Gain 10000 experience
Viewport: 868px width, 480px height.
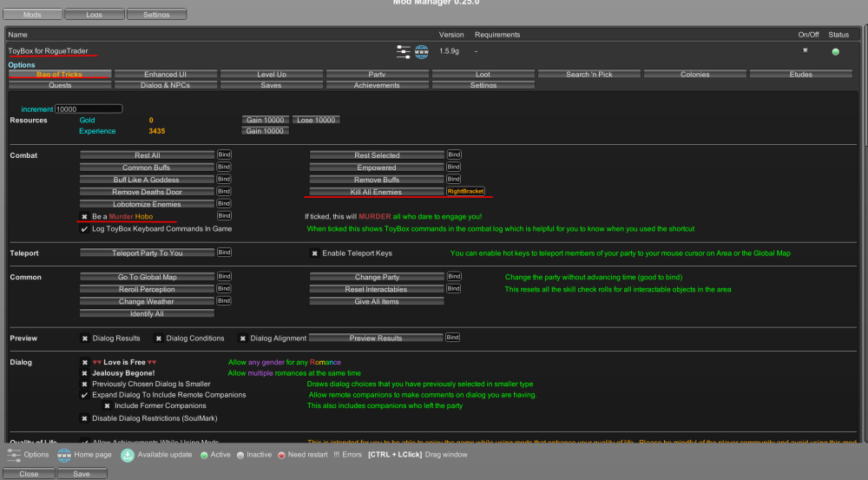coord(265,131)
